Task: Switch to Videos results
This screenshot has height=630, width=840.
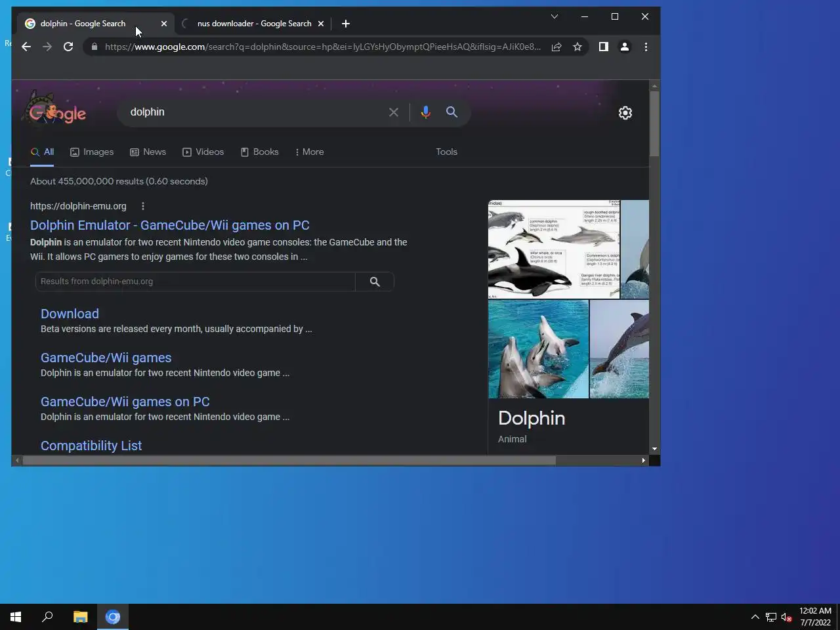Action: (203, 152)
